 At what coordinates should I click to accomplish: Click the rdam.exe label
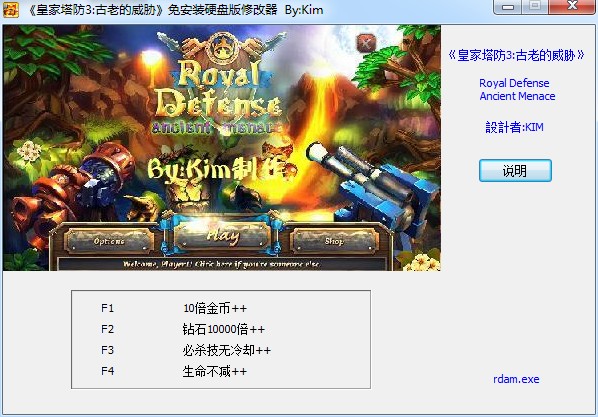click(516, 379)
